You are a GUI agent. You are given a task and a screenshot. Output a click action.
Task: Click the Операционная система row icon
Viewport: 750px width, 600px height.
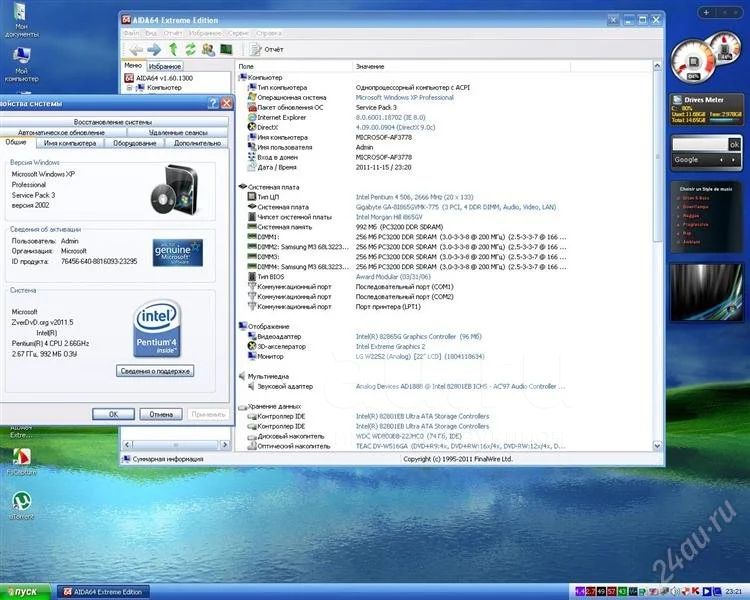252,97
